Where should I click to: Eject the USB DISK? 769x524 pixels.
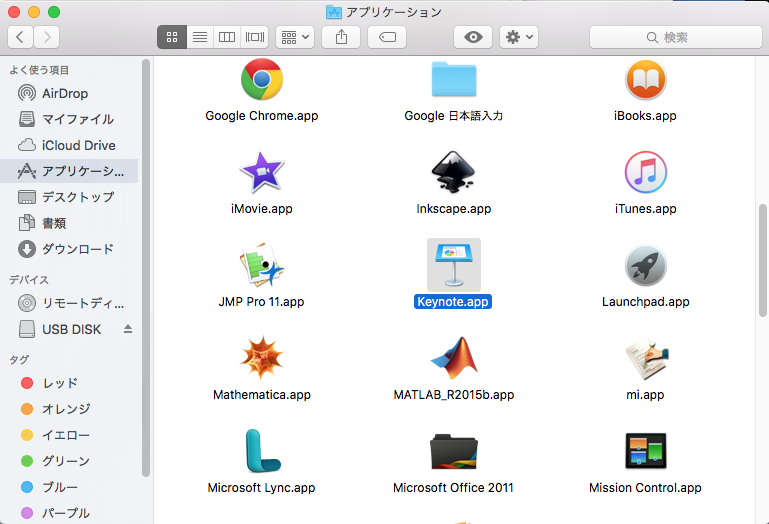128,329
